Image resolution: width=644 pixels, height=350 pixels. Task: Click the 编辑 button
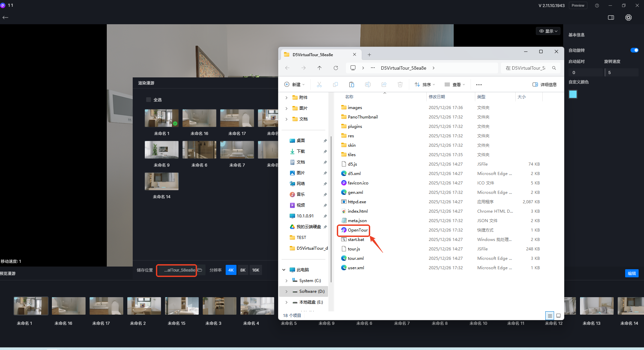632,273
